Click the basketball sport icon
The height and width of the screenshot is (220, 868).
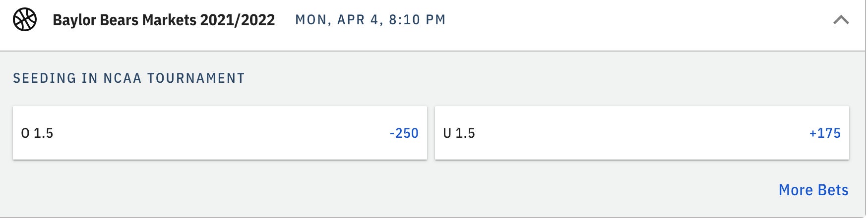tap(25, 20)
